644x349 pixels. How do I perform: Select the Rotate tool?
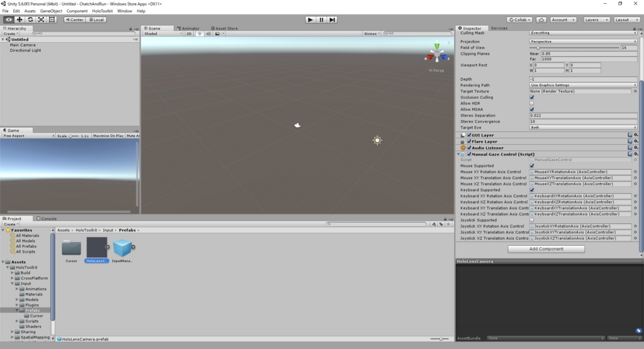tap(30, 19)
